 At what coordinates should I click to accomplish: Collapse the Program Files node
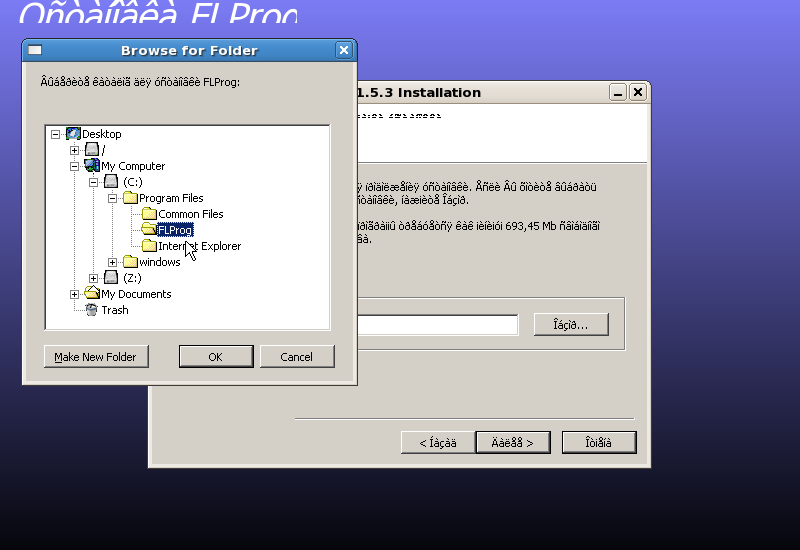point(113,198)
